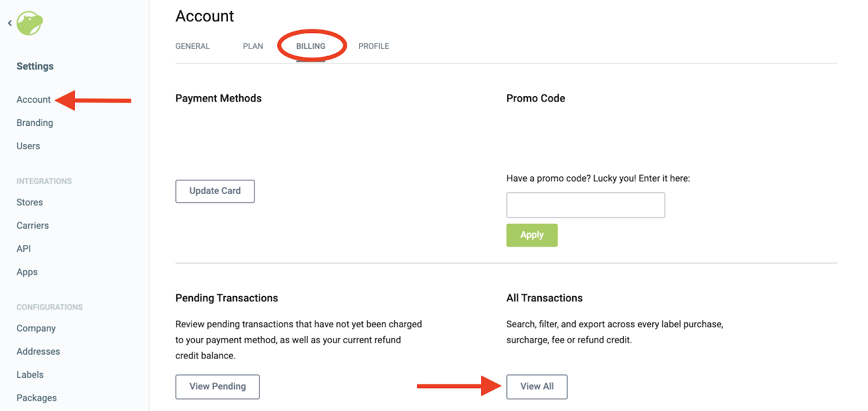868x411 pixels.
Task: Open the Account settings page
Action: pos(34,99)
